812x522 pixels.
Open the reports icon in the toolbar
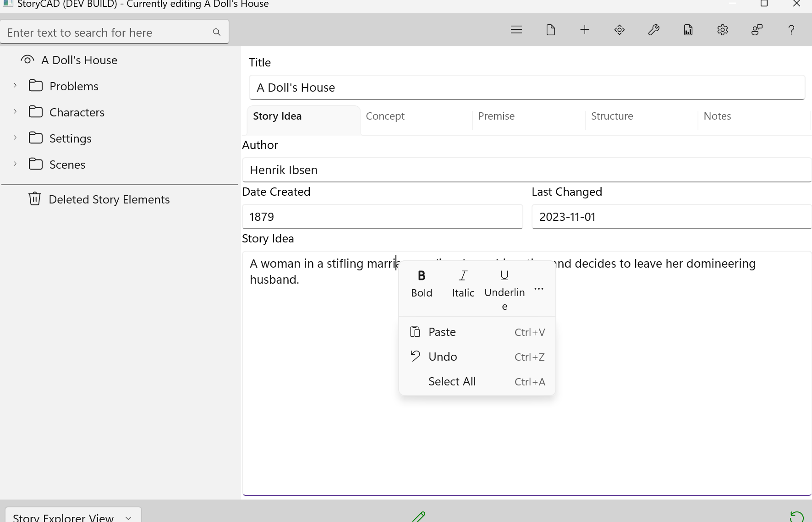688,29
